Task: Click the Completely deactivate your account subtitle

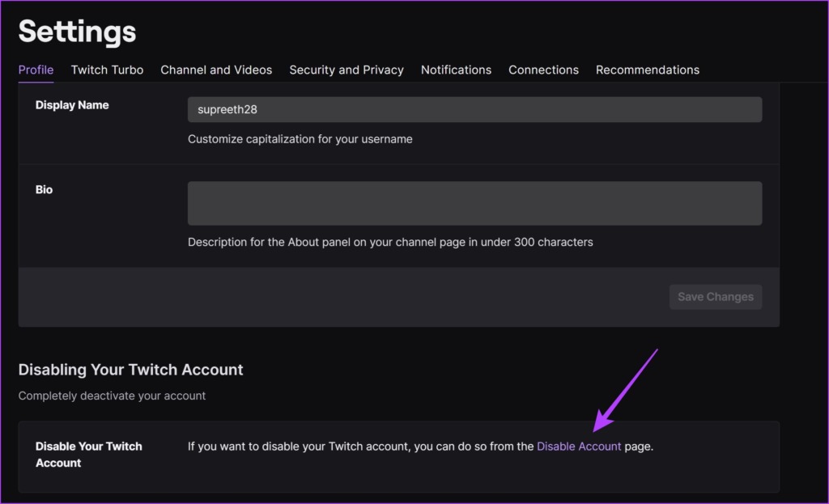Action: [x=112, y=396]
